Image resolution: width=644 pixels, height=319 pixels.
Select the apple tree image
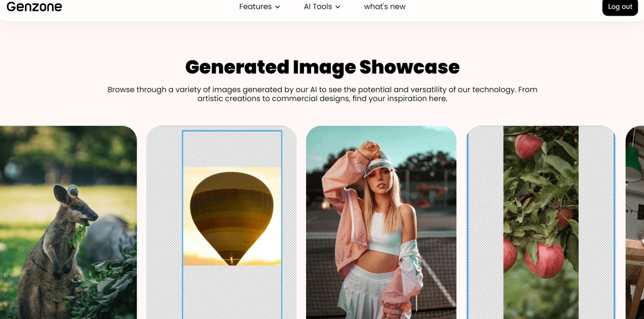(x=541, y=222)
